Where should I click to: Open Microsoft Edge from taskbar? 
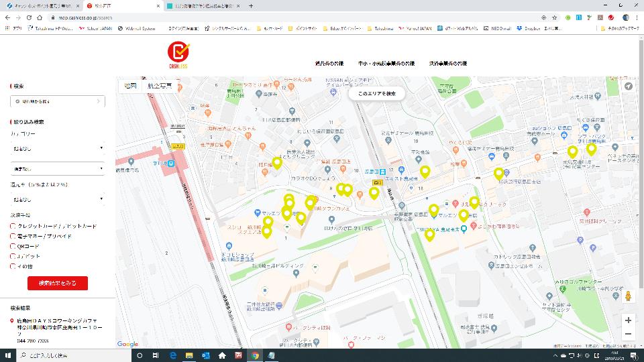coord(173,355)
